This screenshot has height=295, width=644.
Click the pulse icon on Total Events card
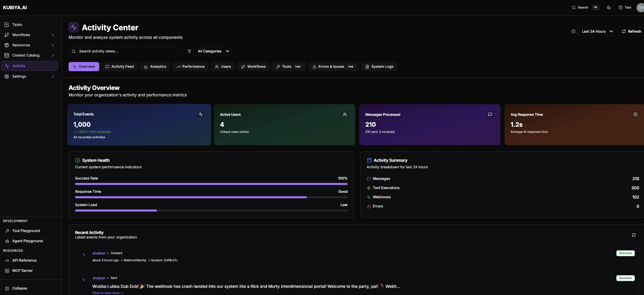point(201,114)
